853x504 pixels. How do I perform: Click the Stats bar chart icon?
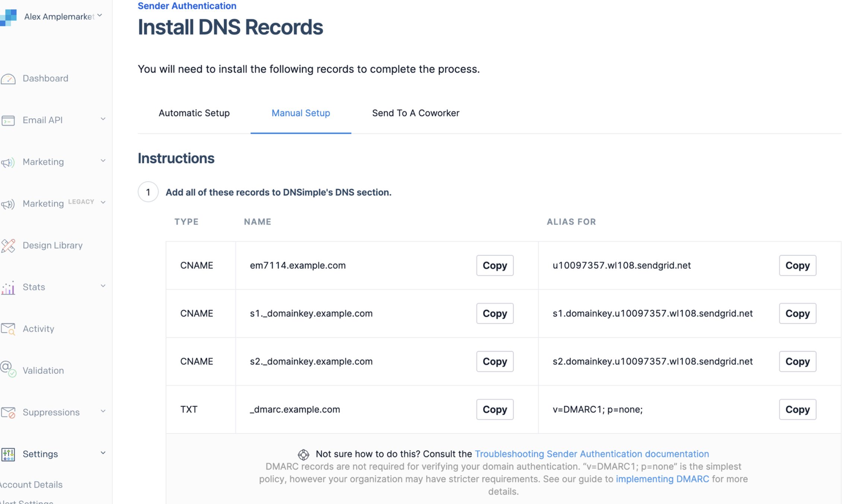tap(8, 287)
